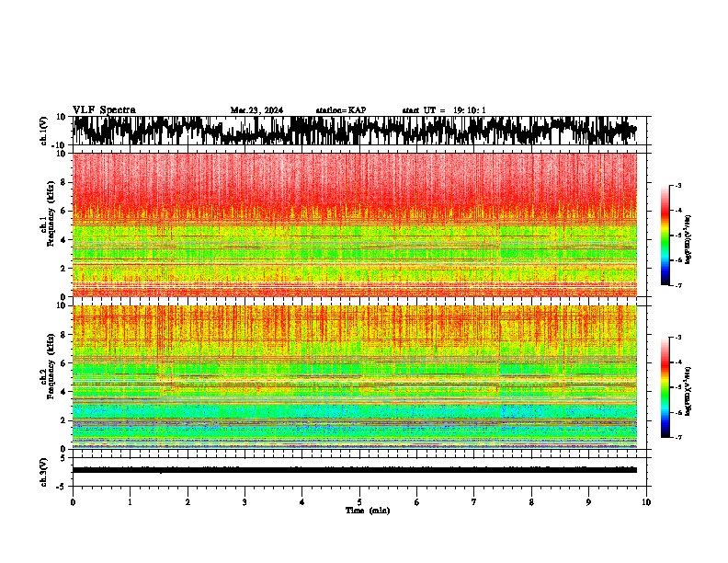This screenshot has height=563, width=728.
Task: Click the 'start UT = 19:10: 1' header text
Action: click(444, 110)
